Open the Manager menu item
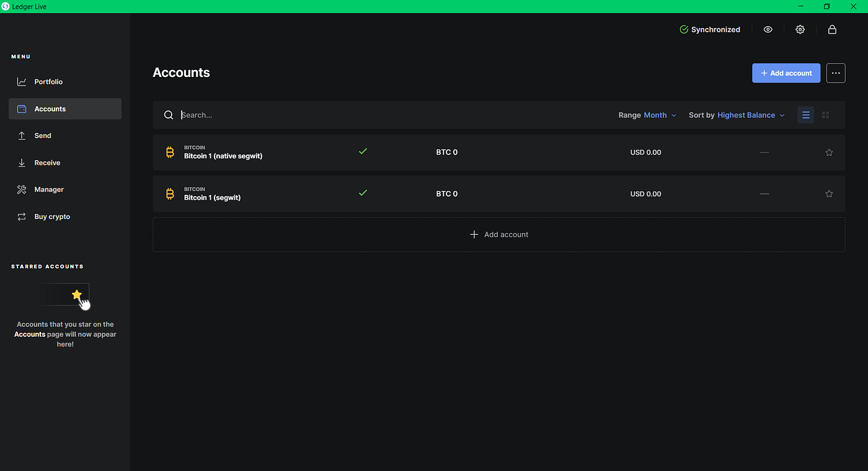Image resolution: width=868 pixels, height=471 pixels. click(65, 190)
